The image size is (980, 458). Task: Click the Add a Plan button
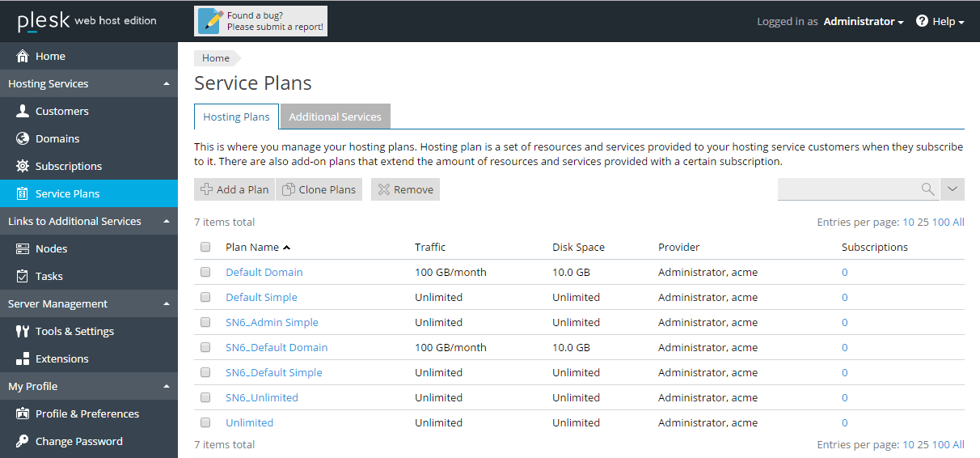(234, 189)
